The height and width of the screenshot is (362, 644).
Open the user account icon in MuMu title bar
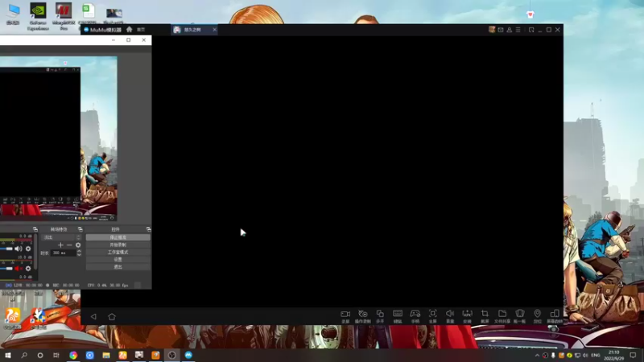tap(510, 30)
